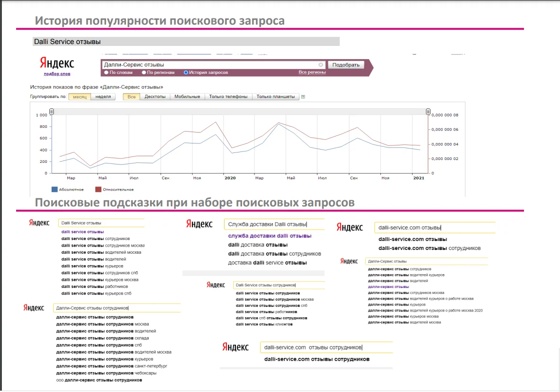Switch to Только телефоны tab
The height and width of the screenshot is (392, 560).
[228, 97]
